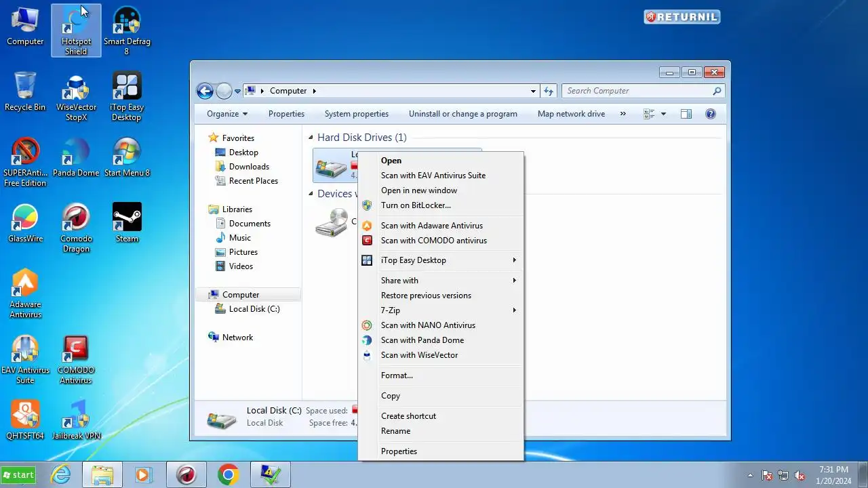Click the network tray icon
868x488 pixels.
pyautogui.click(x=783, y=475)
